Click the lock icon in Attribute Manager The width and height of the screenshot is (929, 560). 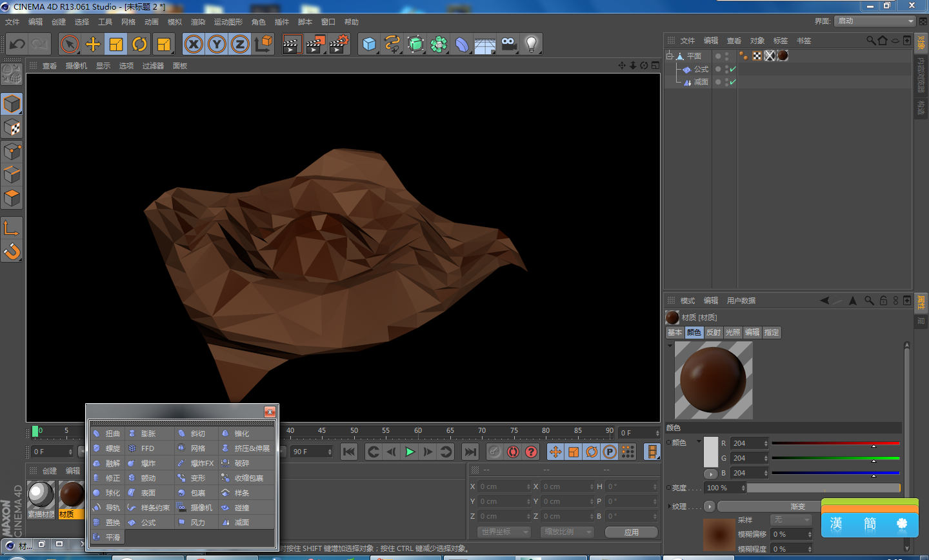pos(883,301)
